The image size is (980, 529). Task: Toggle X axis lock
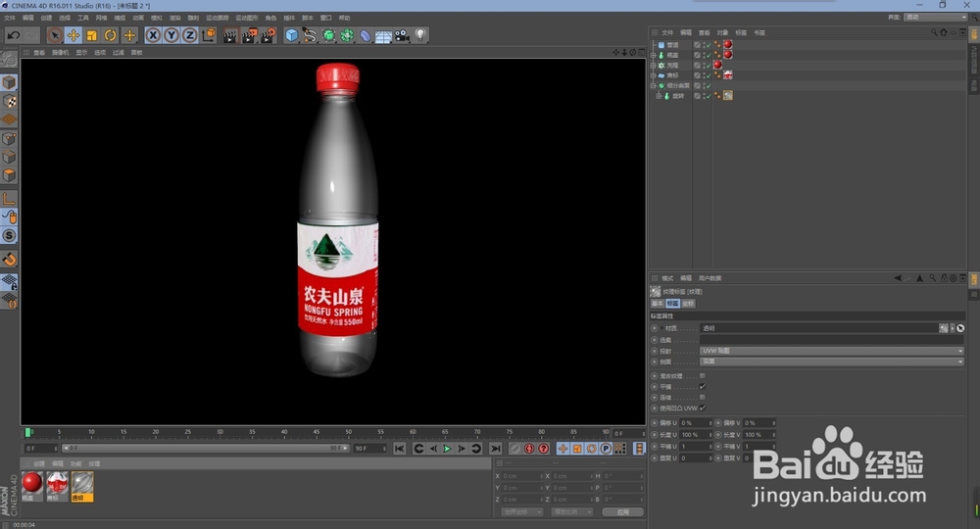tap(153, 35)
